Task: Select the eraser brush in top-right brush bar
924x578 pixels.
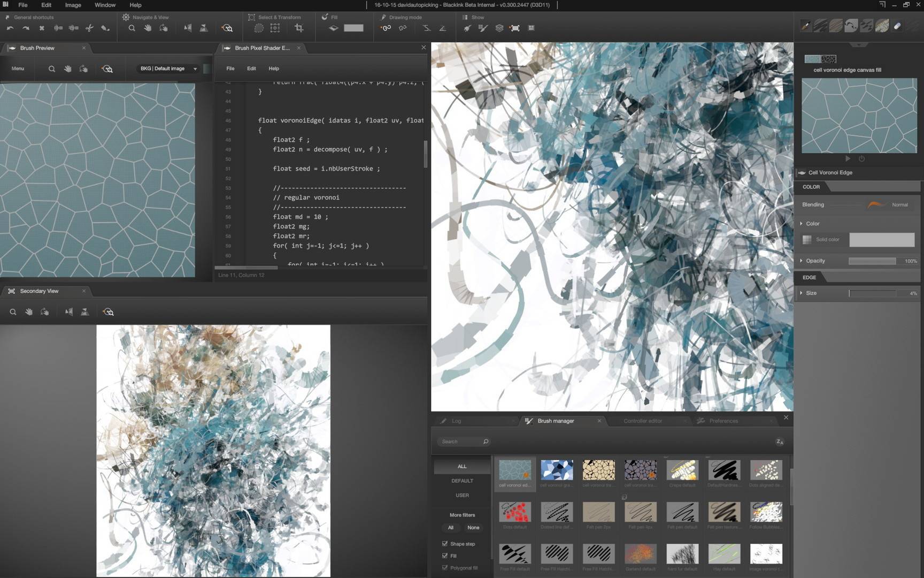Action: tap(897, 26)
